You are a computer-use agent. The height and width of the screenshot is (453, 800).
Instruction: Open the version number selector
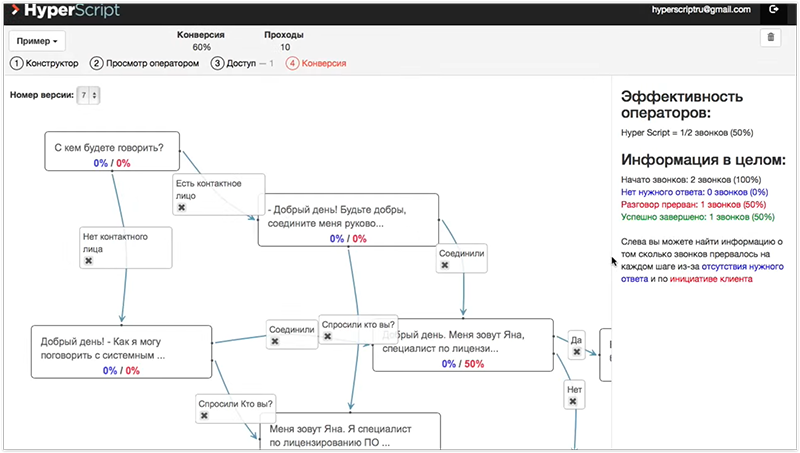pyautogui.click(x=90, y=95)
